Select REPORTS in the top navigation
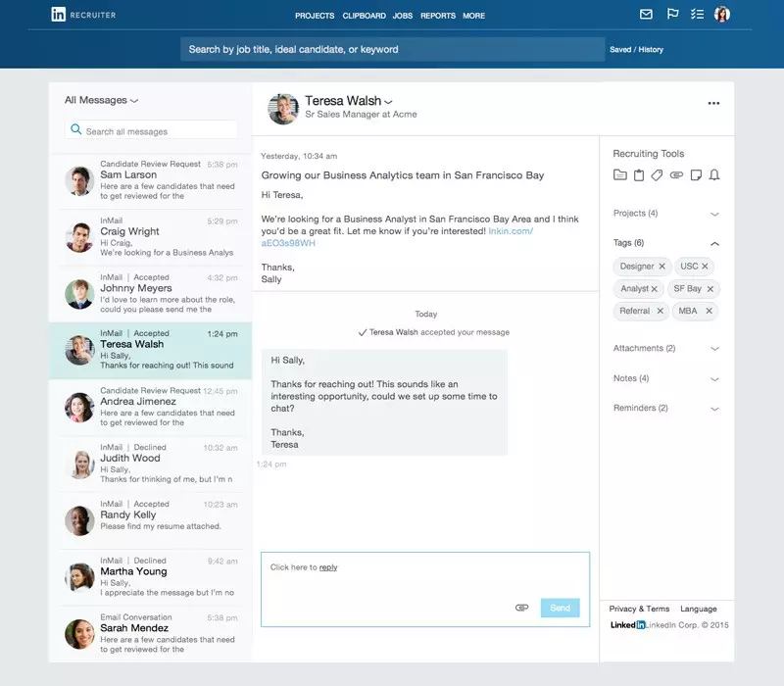The image size is (784, 686). pos(437,15)
